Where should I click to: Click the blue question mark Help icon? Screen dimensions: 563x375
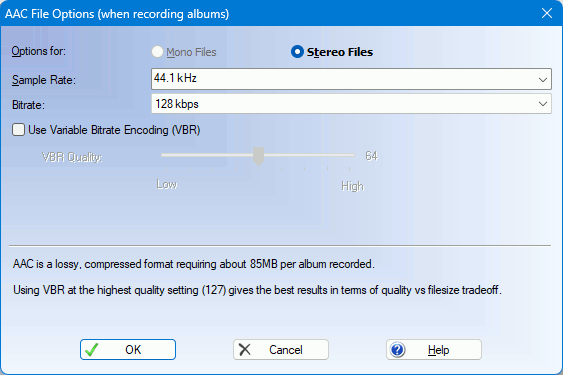(x=398, y=349)
